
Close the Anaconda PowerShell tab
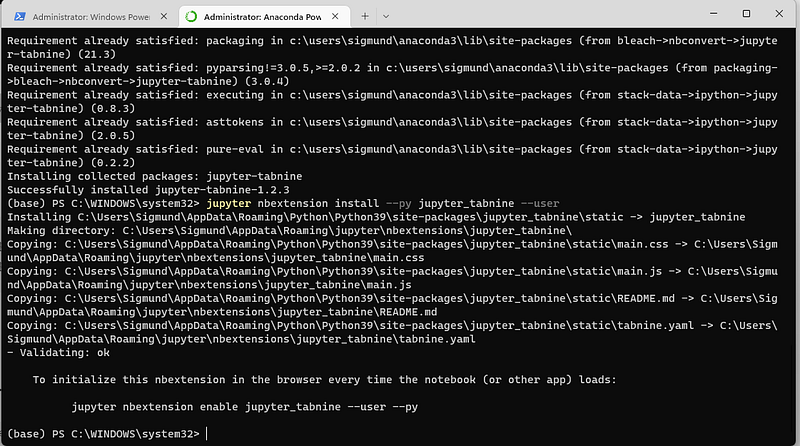(335, 16)
